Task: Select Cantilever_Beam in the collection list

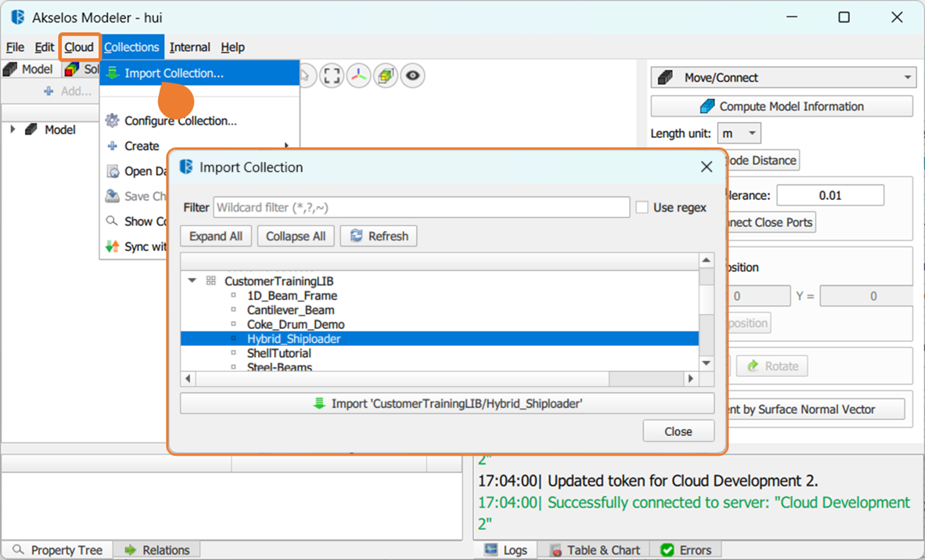Action: pyautogui.click(x=291, y=310)
